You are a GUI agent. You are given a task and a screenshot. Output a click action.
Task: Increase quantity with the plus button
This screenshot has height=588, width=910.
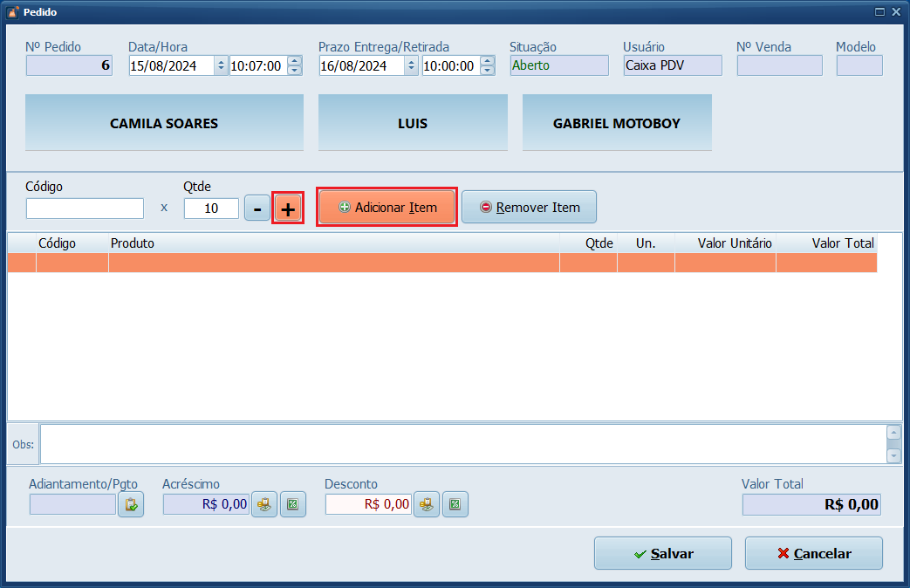[288, 209]
